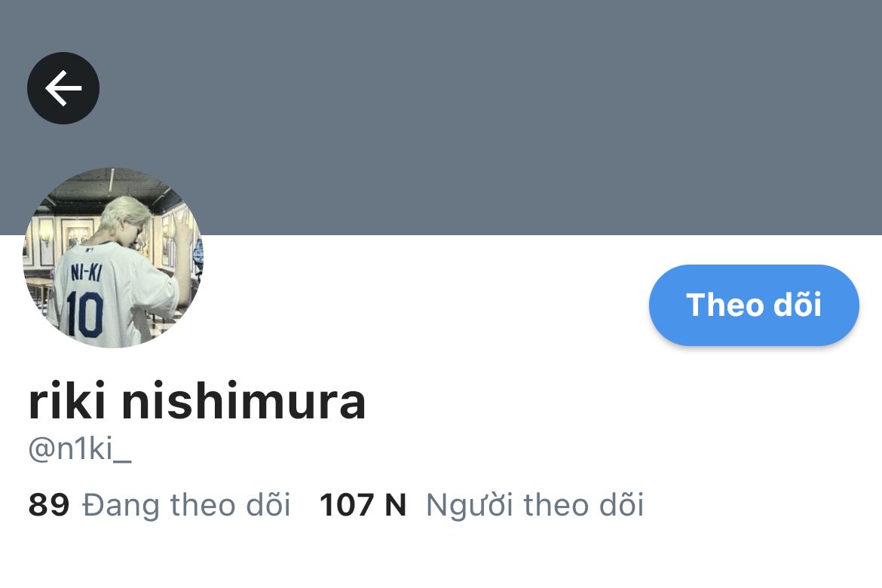
Task: Select the display name riki nishimura
Action: (197, 401)
